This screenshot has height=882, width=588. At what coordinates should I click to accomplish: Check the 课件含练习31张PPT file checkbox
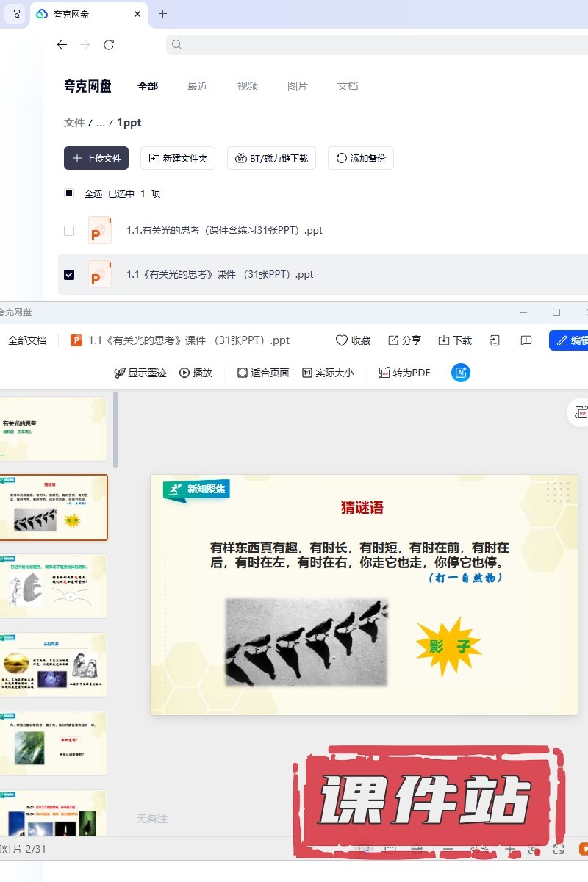pyautogui.click(x=69, y=231)
